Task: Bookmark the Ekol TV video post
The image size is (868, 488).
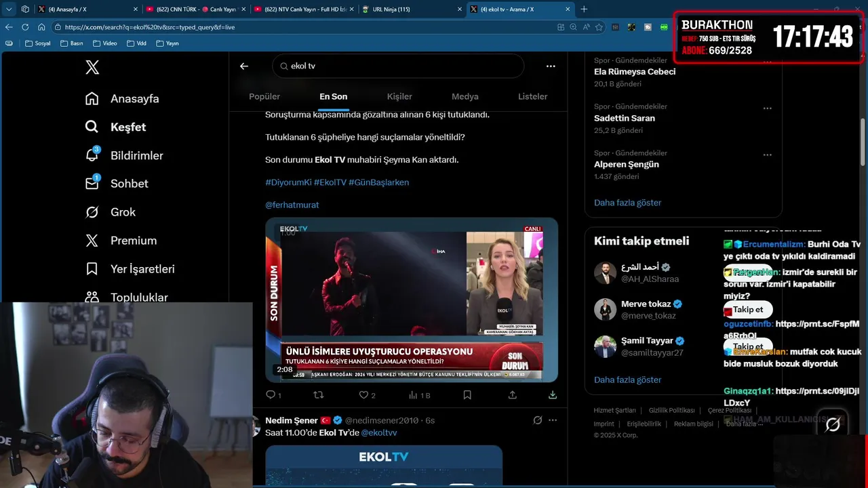Action: click(467, 394)
